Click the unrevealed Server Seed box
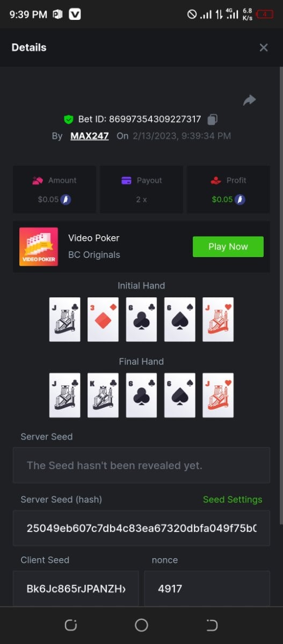 [141, 465]
